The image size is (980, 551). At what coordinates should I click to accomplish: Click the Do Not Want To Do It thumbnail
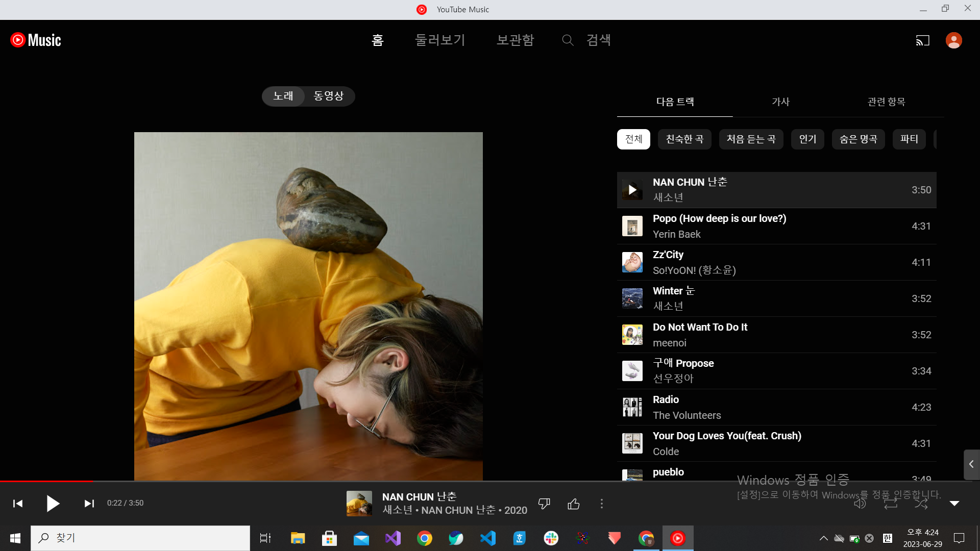[632, 335]
